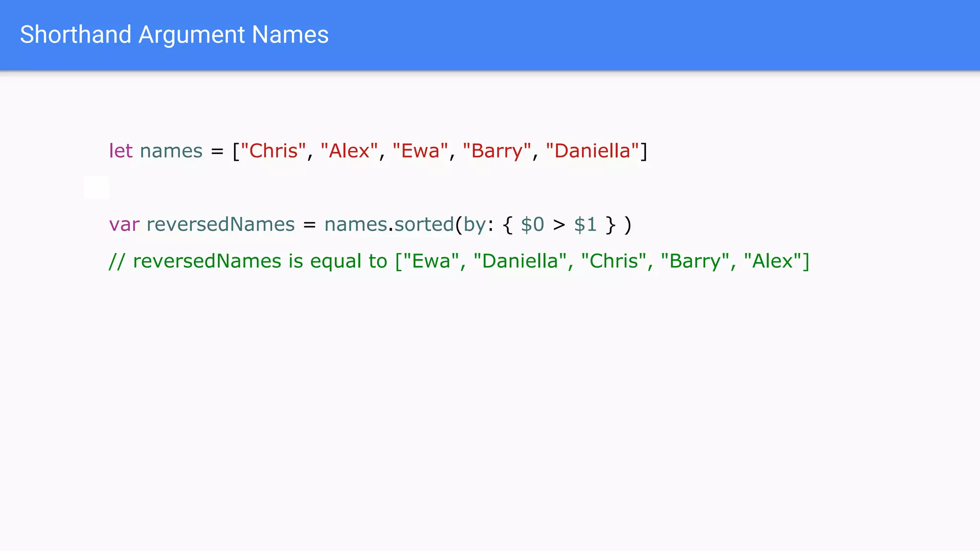This screenshot has height=551, width=980.
Task: Select red "Ewa" string in names array
Action: click(420, 151)
